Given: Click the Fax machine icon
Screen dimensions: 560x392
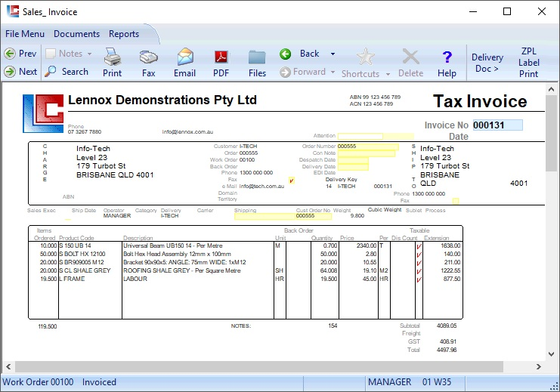Looking at the screenshot, I should tap(148, 57).
